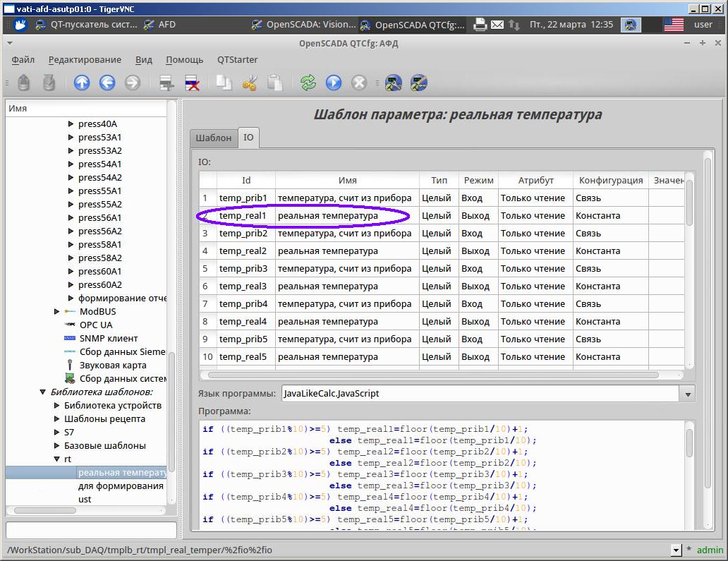Expand the ModBUS tree node
Screen dimensions: 728x561
pos(57,311)
